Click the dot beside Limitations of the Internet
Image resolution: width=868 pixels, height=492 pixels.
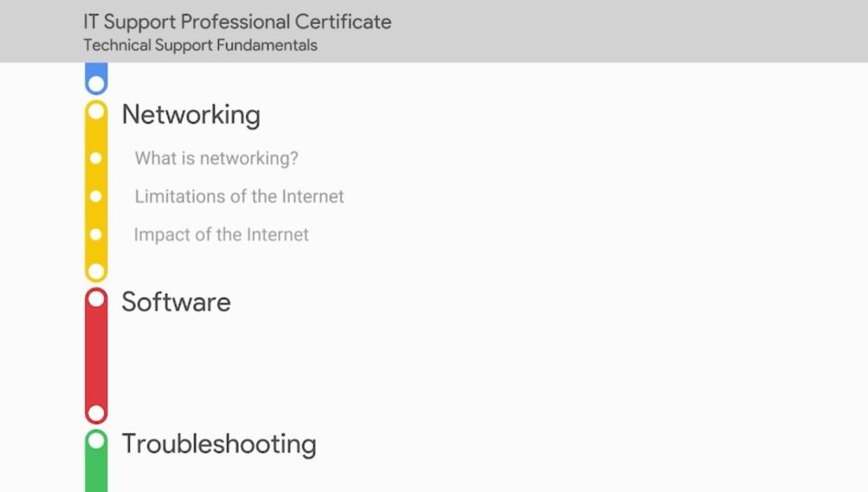(96, 196)
